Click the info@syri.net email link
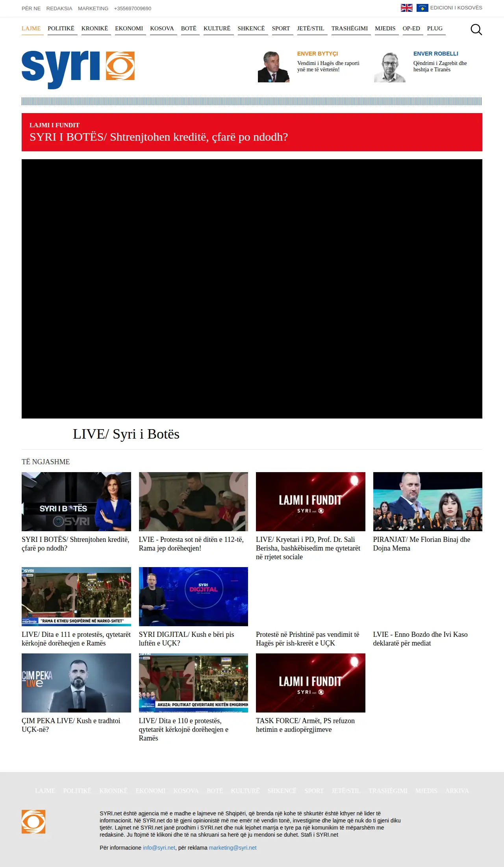Screen dimensions: 504x867 coord(159,848)
